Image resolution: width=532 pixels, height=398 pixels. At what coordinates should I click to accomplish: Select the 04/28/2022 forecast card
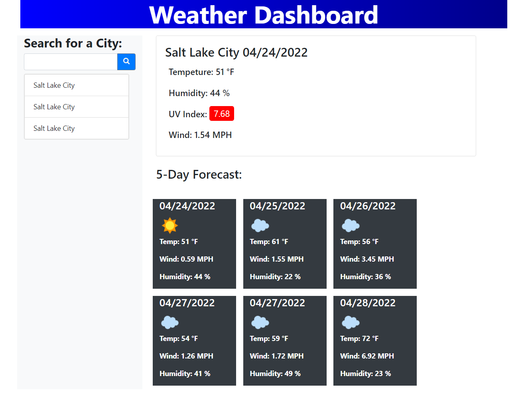[375, 341]
